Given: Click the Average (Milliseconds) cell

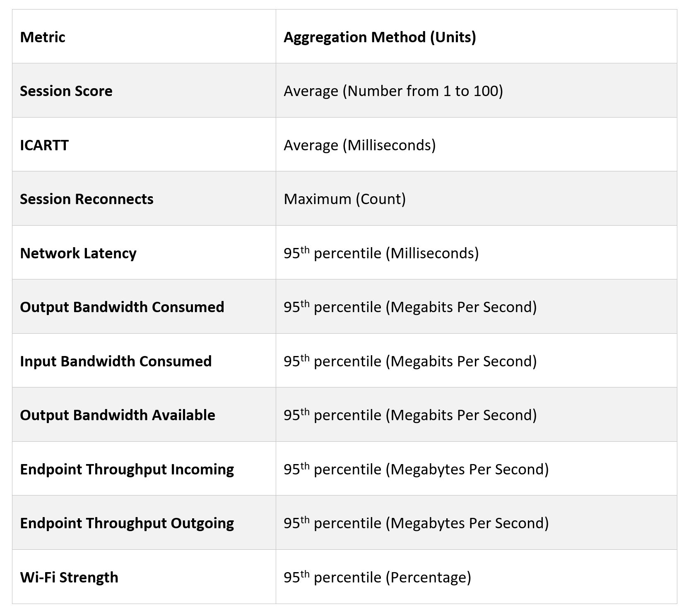Looking at the screenshot, I should coord(359,145).
